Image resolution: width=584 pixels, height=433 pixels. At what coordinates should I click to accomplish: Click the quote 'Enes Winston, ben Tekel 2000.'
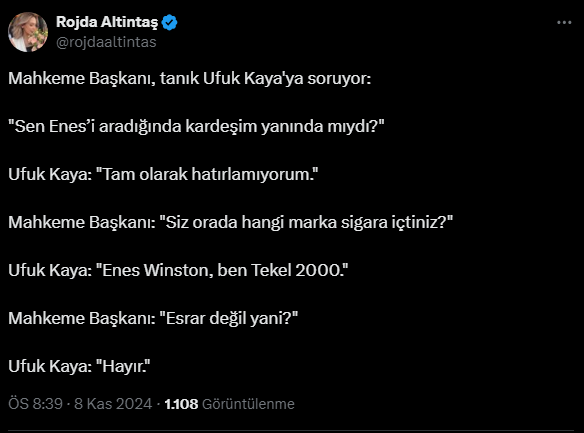[222, 270]
